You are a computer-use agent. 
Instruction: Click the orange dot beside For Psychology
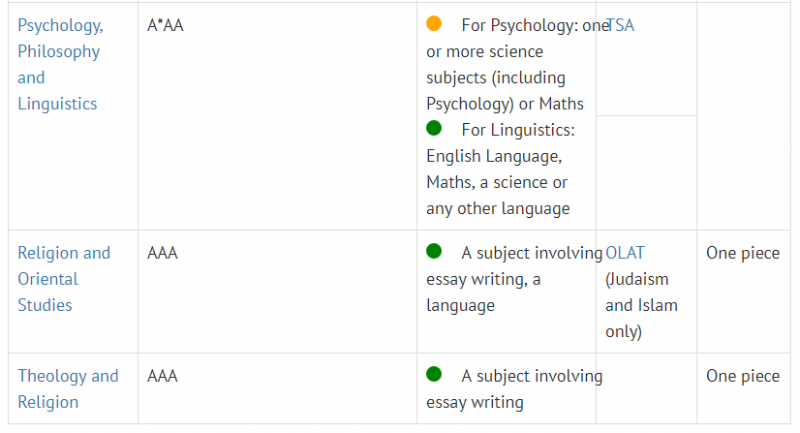(434, 23)
